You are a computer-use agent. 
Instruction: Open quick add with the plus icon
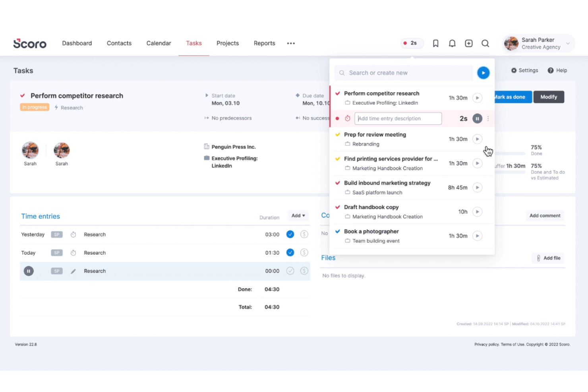tap(468, 43)
